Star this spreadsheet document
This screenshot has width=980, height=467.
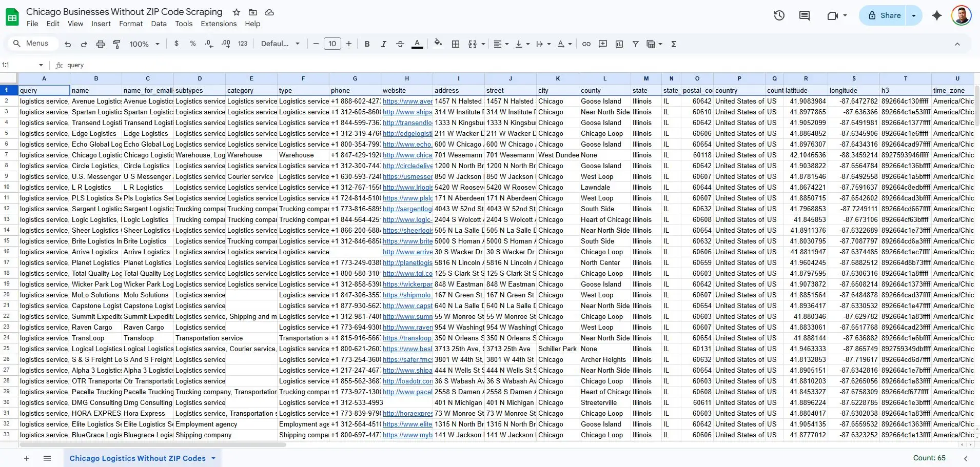236,12
